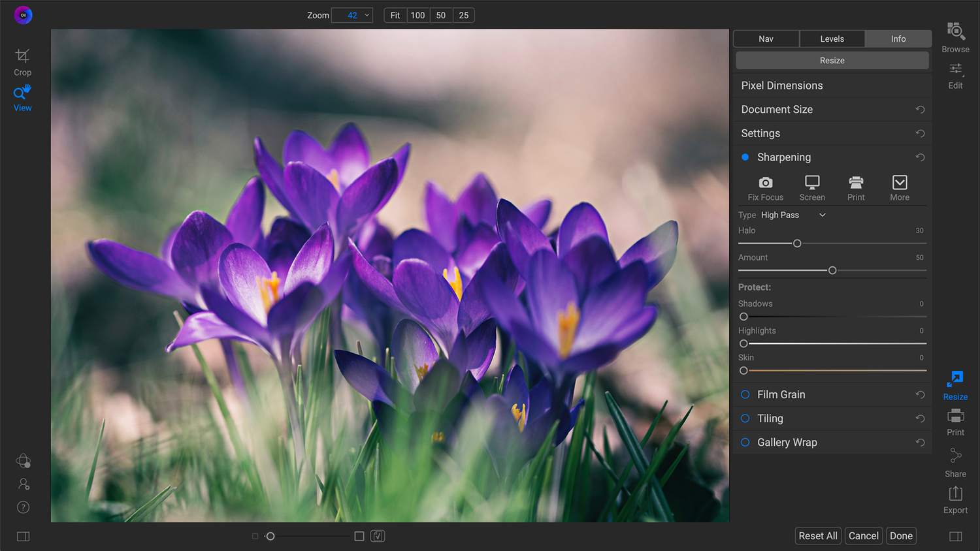Screen dimensions: 980x551
Task: Enable the Tiling option
Action: pos(745,418)
